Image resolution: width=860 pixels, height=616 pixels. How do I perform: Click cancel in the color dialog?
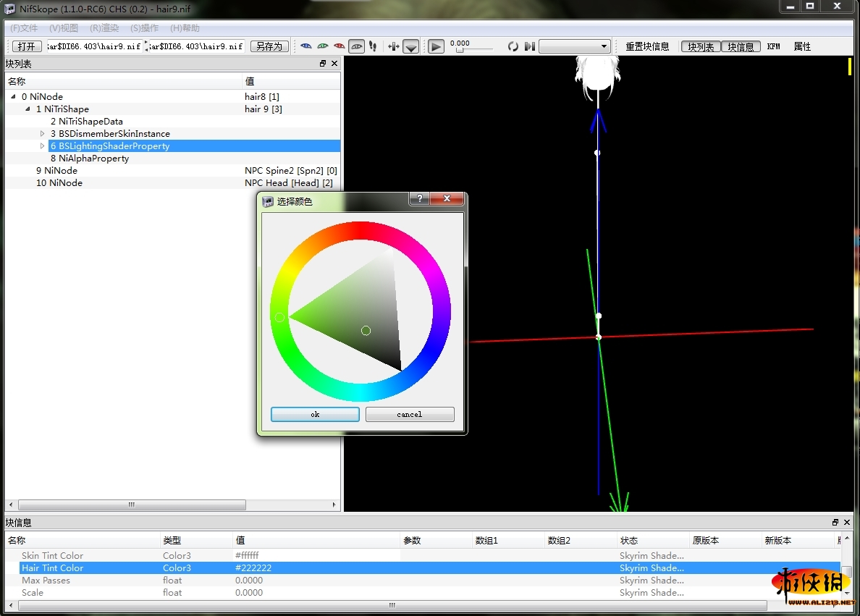click(410, 414)
